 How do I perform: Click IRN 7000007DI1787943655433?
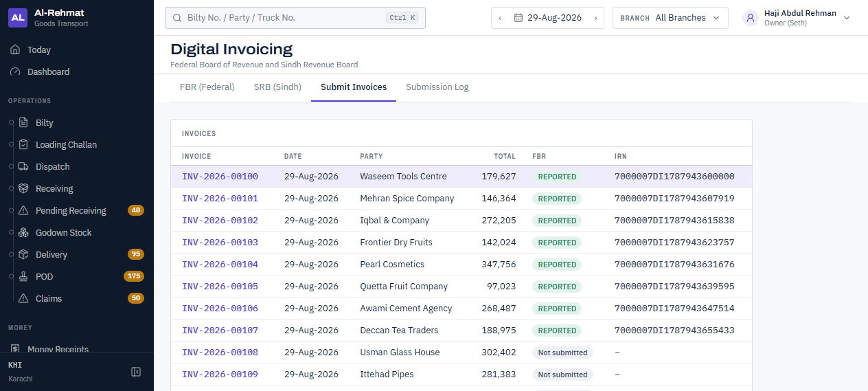tap(674, 331)
